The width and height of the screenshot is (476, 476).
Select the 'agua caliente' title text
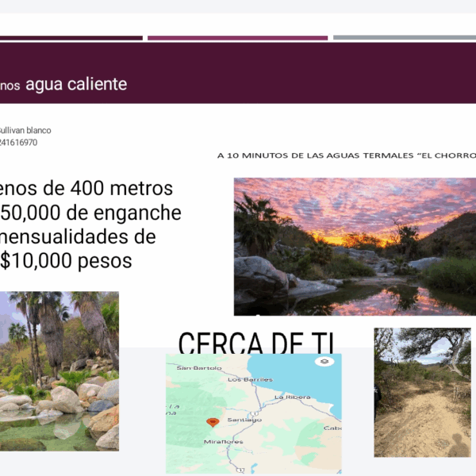[x=76, y=84]
